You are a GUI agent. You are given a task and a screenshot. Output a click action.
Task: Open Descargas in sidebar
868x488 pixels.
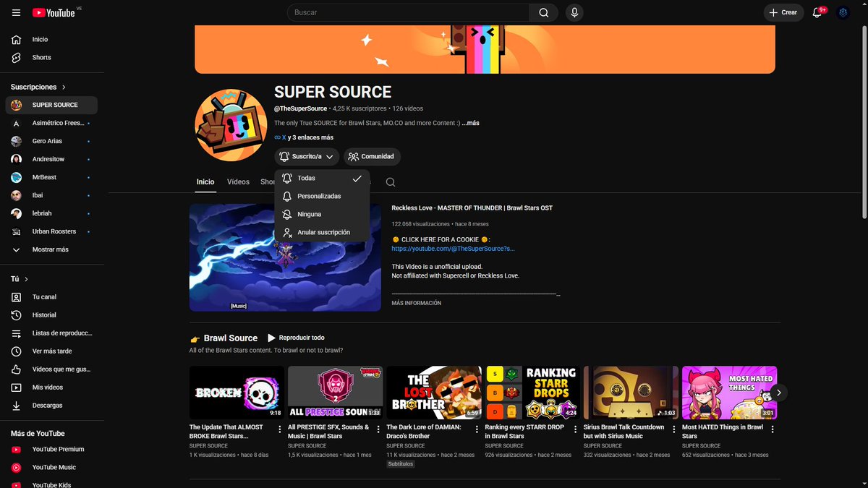tap(51, 406)
